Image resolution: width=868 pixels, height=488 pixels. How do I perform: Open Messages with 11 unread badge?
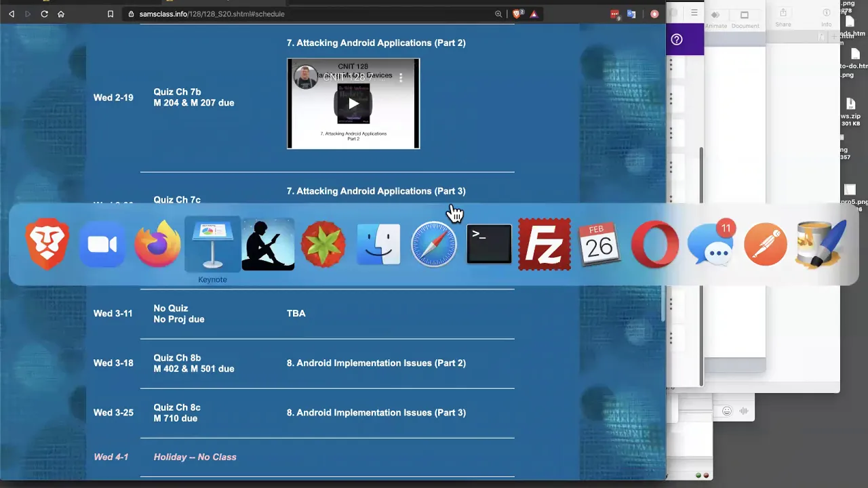coord(710,244)
